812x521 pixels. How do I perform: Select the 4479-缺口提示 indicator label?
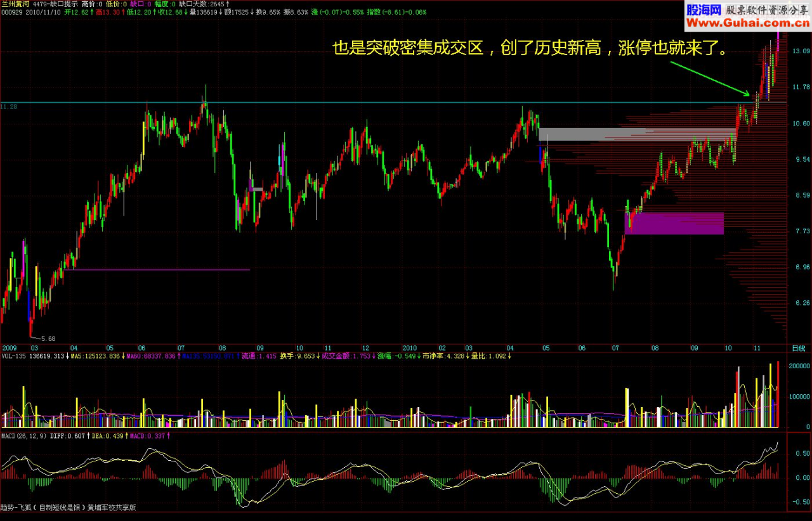coord(56,4)
